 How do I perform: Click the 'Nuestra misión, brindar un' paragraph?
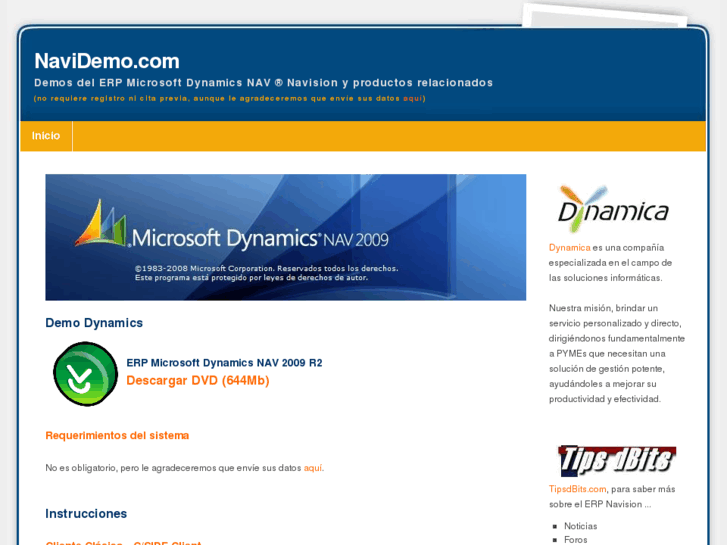(617, 353)
